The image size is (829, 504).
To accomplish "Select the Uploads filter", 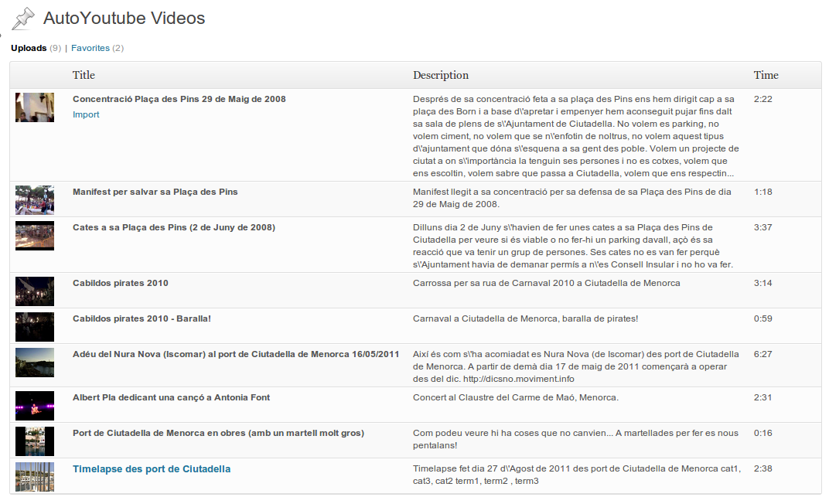I will 29,48.
